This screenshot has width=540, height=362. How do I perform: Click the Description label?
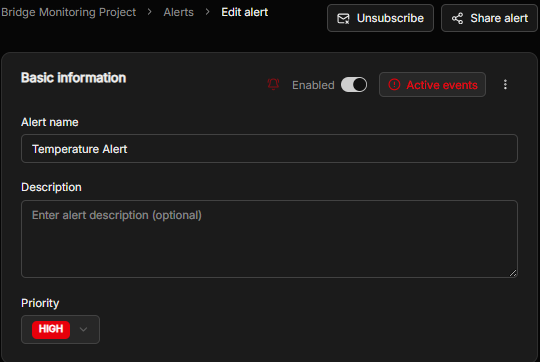click(x=51, y=187)
